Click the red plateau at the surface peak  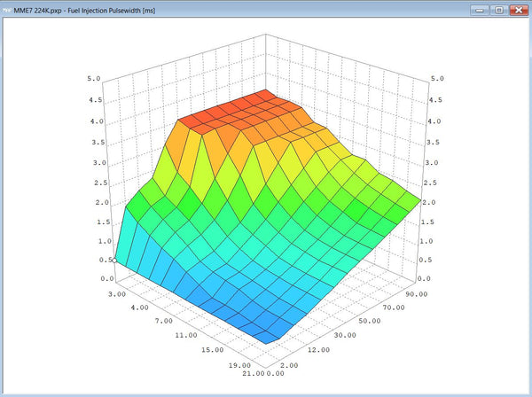(235, 112)
